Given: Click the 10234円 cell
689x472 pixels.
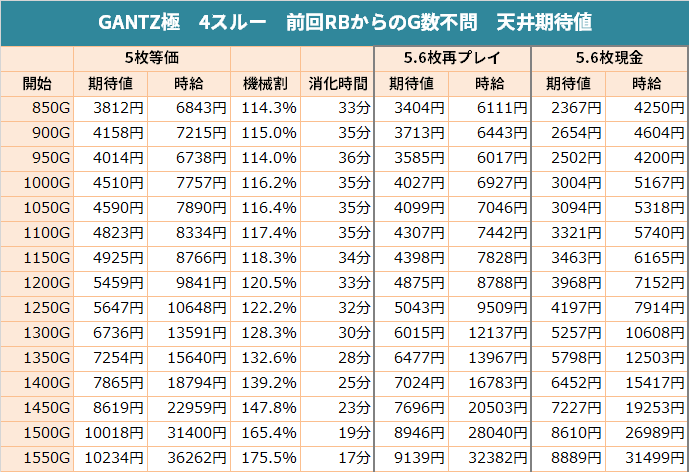Looking at the screenshot, I should pos(110,459).
